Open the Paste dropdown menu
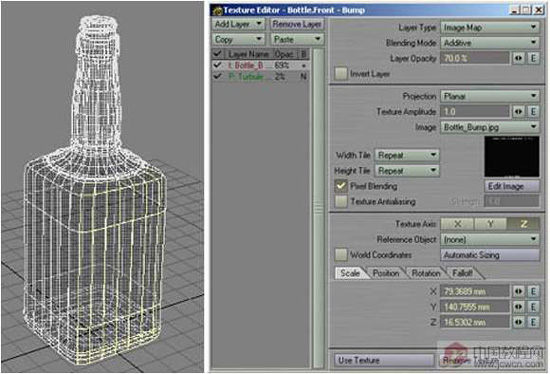The image size is (550, 374). [x=297, y=39]
